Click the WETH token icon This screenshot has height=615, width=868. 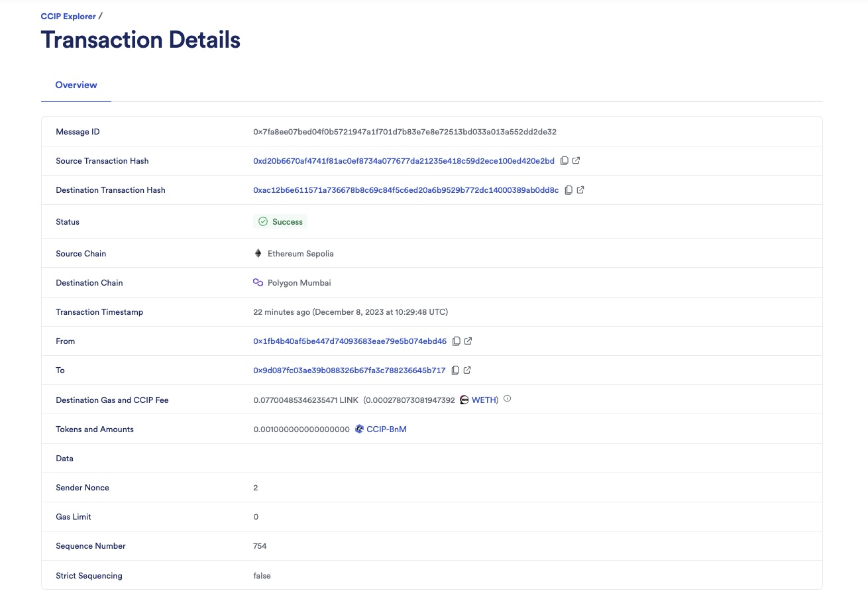tap(464, 400)
